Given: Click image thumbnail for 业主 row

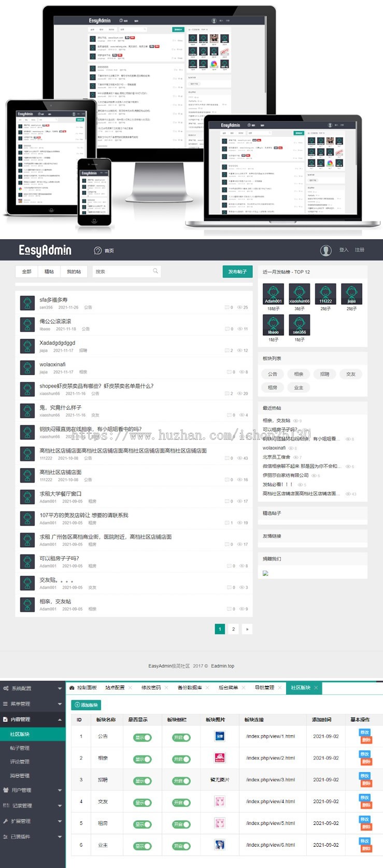Looking at the screenshot, I should [x=220, y=845].
